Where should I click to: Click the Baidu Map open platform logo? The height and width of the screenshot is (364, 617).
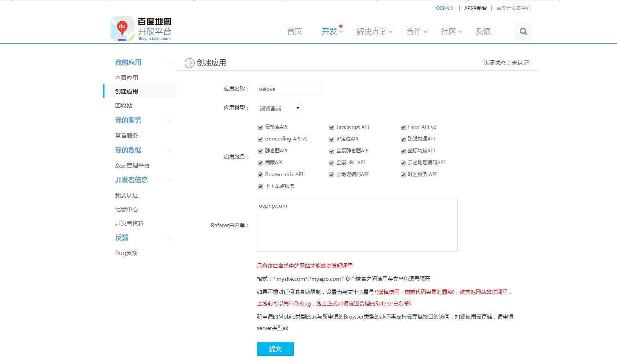pyautogui.click(x=141, y=29)
